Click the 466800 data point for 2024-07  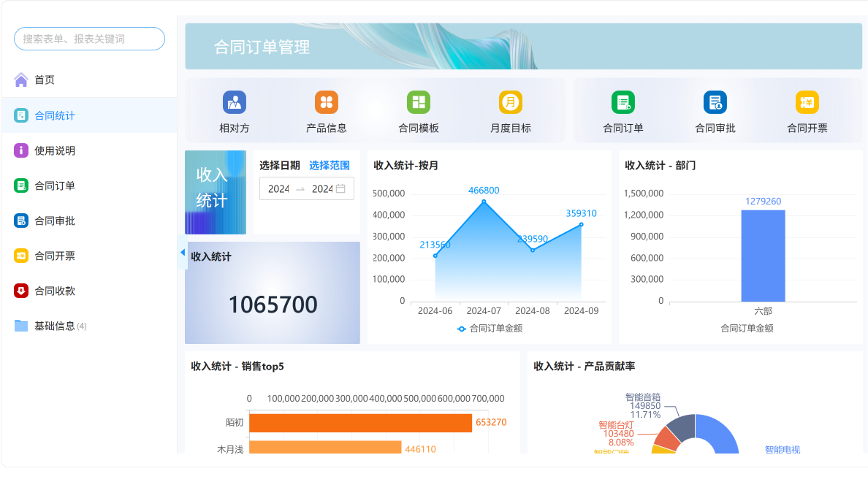(x=484, y=202)
